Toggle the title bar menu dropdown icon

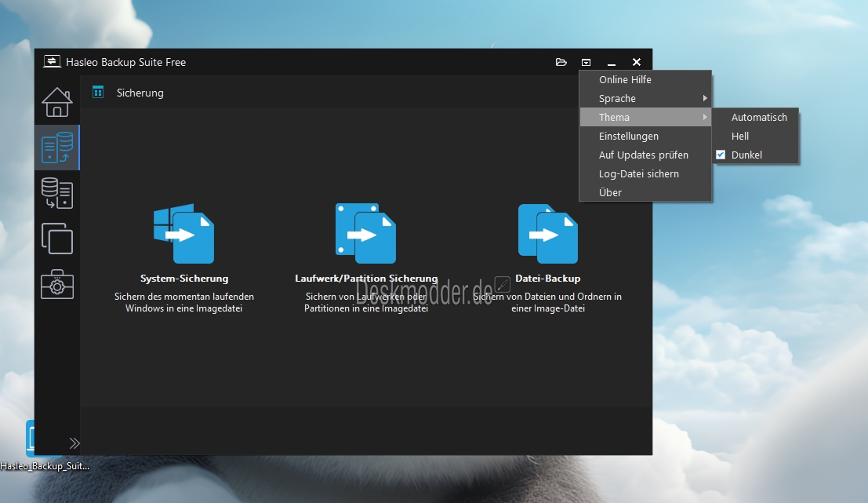587,62
